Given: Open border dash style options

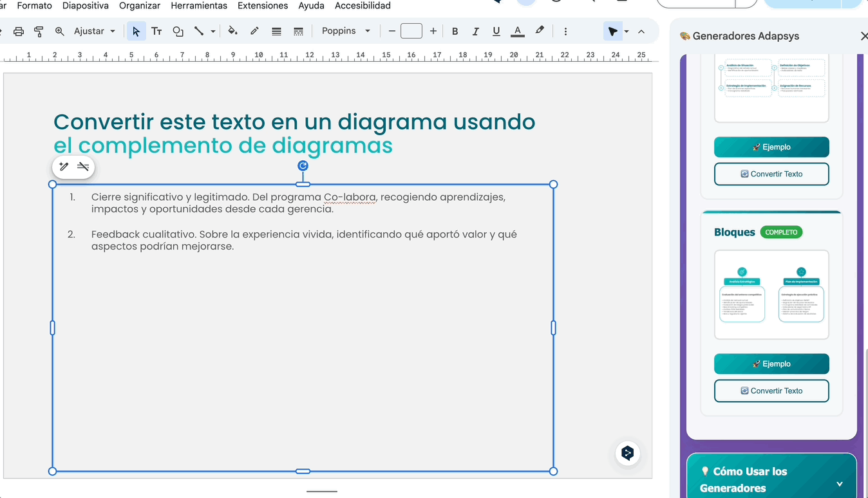Looking at the screenshot, I should [298, 31].
